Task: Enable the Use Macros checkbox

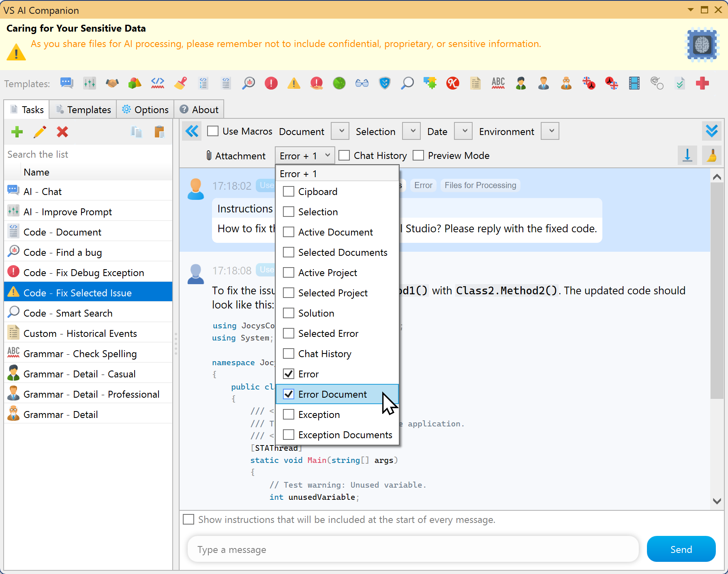Action: pyautogui.click(x=213, y=131)
